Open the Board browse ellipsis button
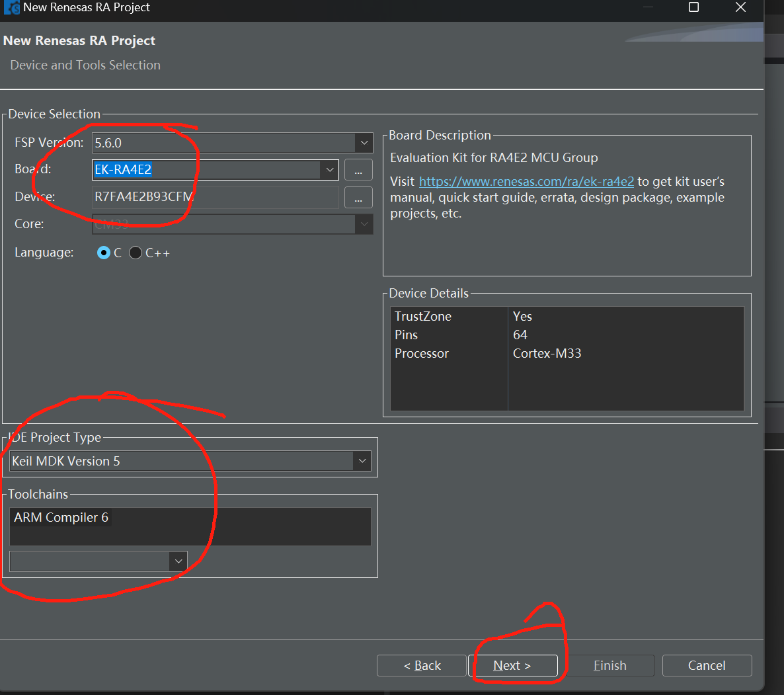 (x=358, y=170)
